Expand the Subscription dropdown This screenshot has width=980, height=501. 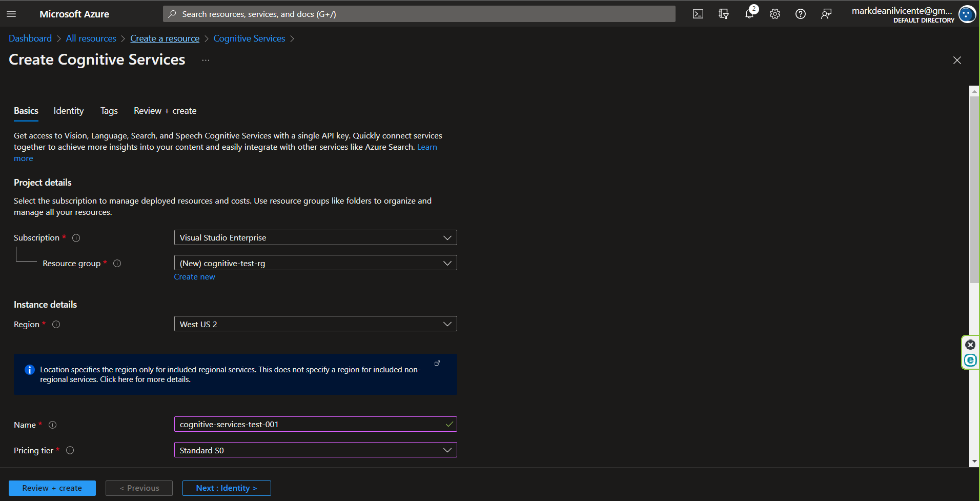coord(315,238)
